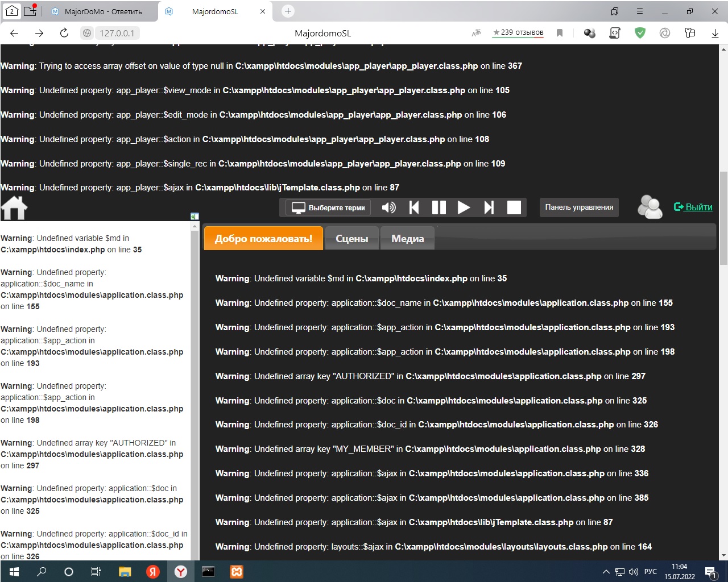Show hidden system tray icons
This screenshot has width=728, height=582.
click(606, 572)
